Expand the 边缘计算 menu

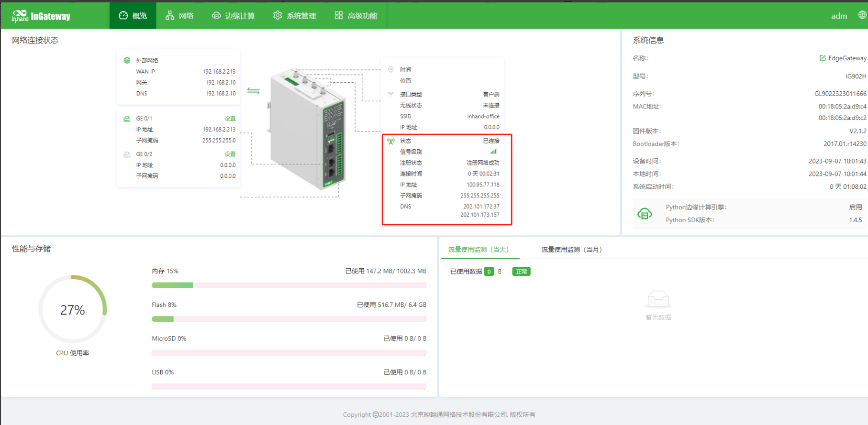pos(234,16)
